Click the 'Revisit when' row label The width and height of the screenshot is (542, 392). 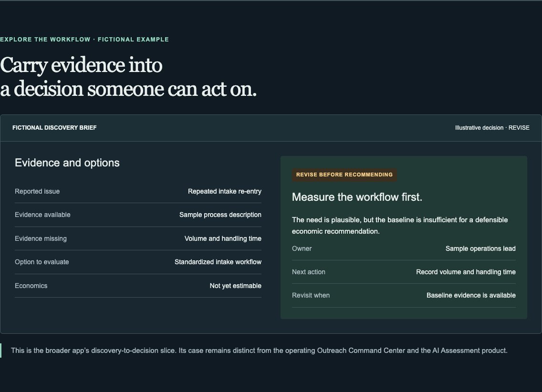coord(311,296)
